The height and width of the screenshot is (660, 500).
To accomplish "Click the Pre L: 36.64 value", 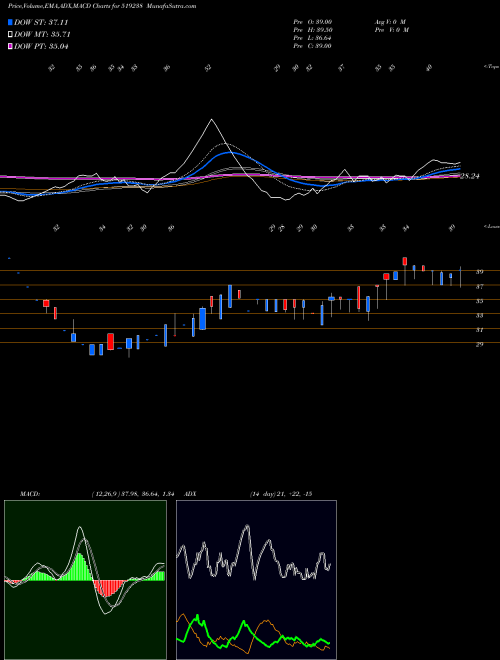I will pyautogui.click(x=312, y=38).
